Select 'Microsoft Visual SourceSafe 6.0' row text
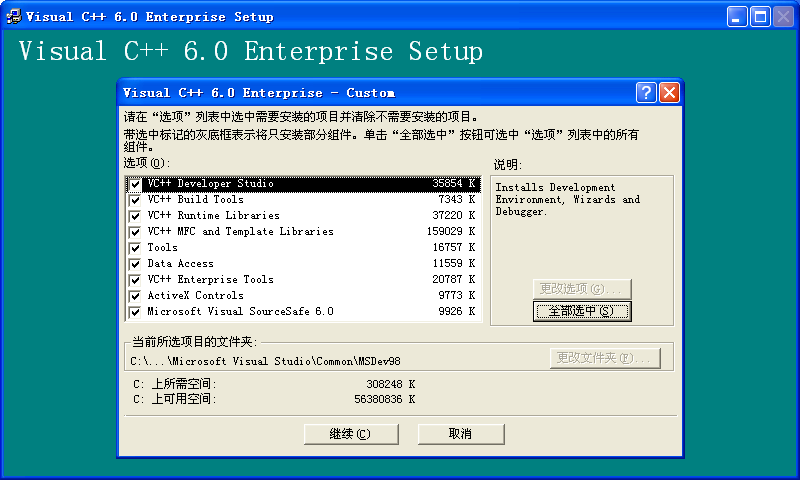This screenshot has height=480, width=800. click(x=240, y=311)
